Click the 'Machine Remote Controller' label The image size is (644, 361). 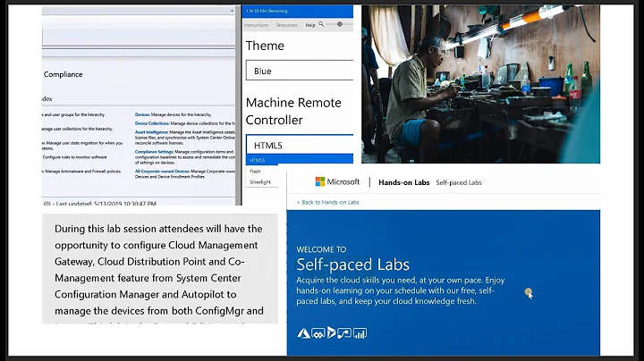pos(293,111)
